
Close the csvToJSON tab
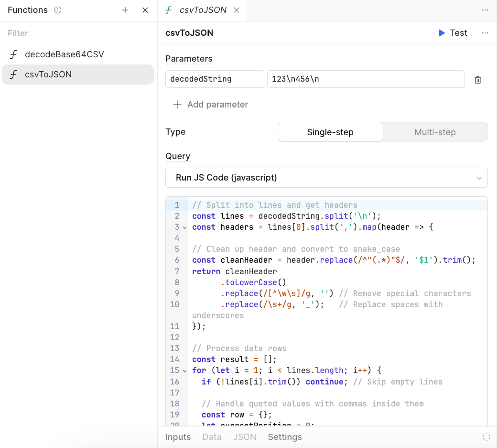[237, 10]
